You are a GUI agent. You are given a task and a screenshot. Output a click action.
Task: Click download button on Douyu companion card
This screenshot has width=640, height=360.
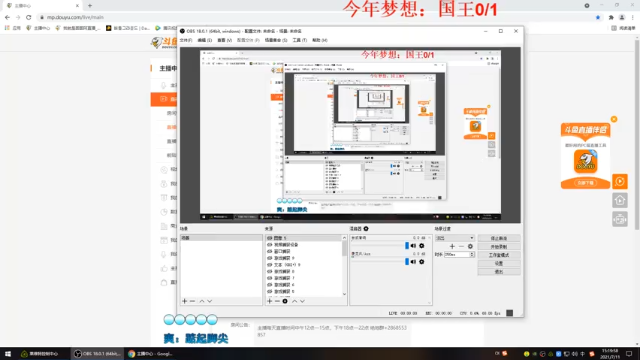(x=586, y=183)
